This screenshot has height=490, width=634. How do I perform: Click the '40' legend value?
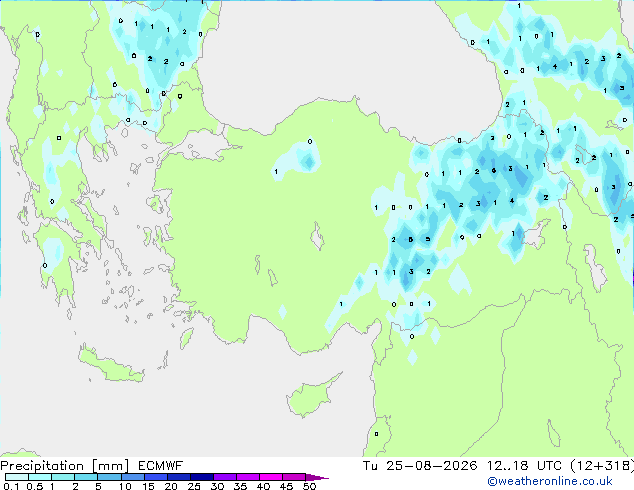[263, 486]
